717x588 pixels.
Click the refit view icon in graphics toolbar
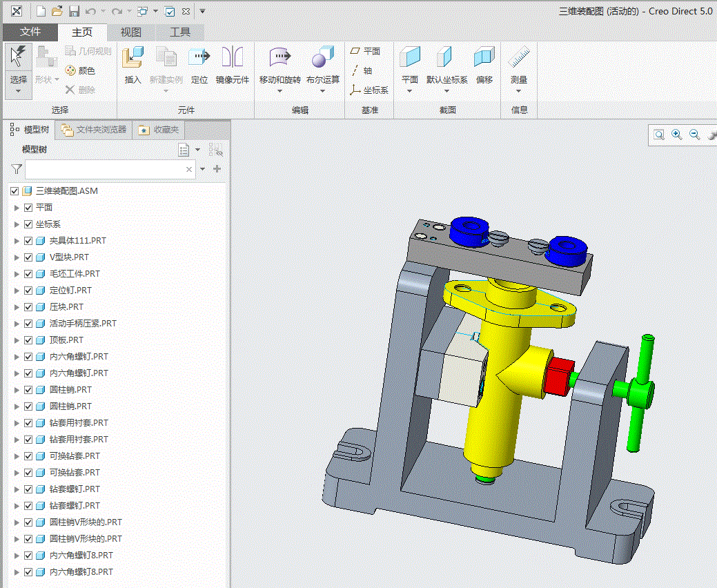tap(659, 135)
